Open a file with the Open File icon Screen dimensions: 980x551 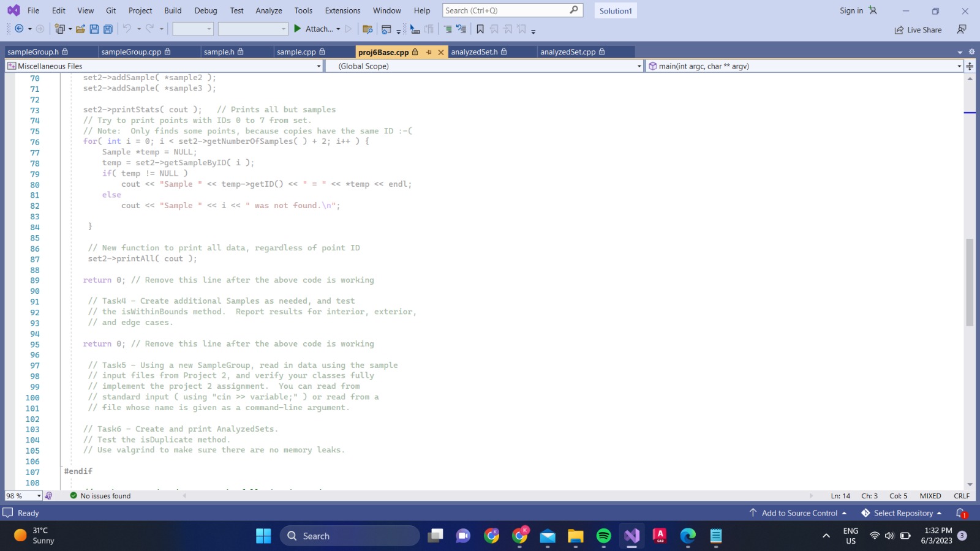point(80,29)
